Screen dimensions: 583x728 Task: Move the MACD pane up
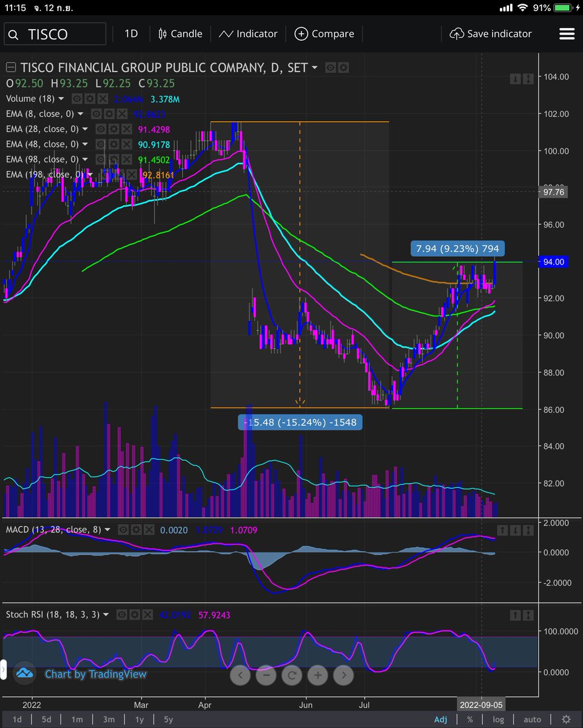tap(503, 530)
